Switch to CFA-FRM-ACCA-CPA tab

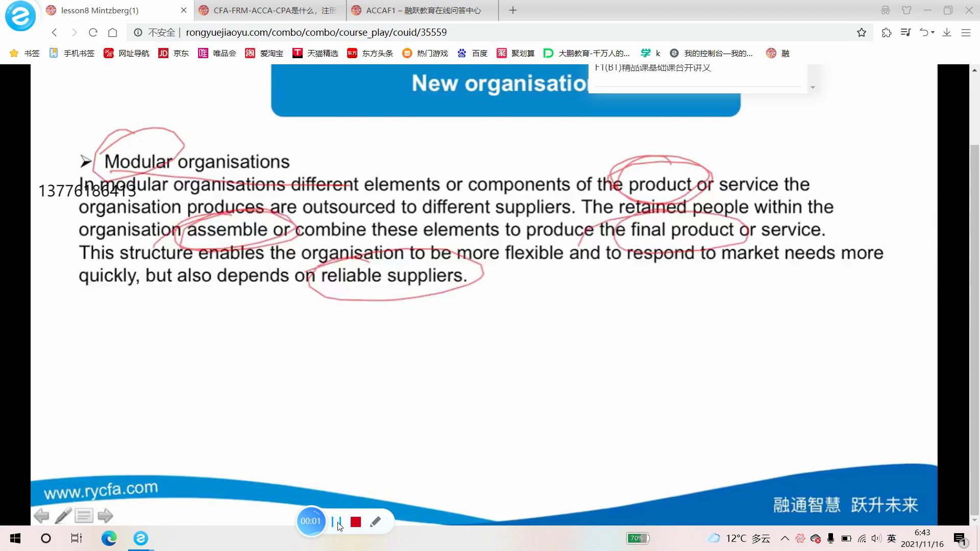click(x=269, y=10)
